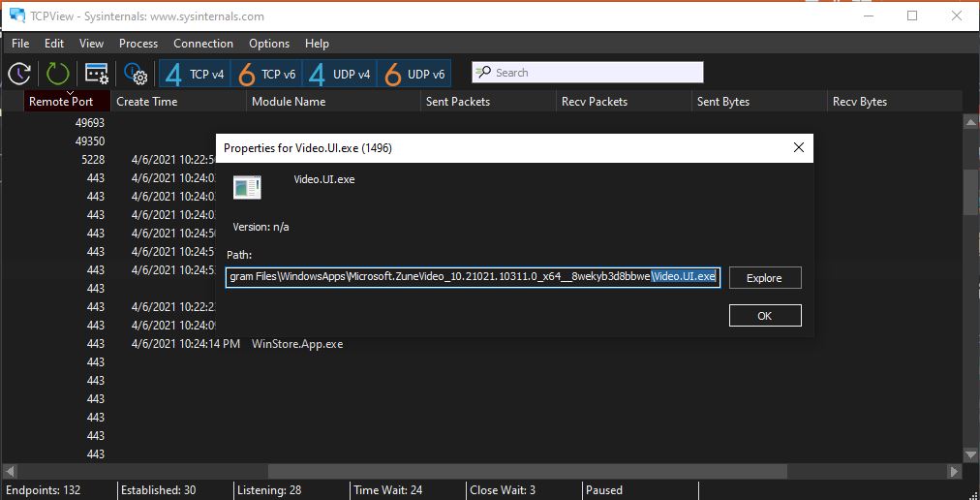Viewport: 980px width, 500px height.
Task: Click the Time Wait: 24 status entry
Action: (388, 490)
